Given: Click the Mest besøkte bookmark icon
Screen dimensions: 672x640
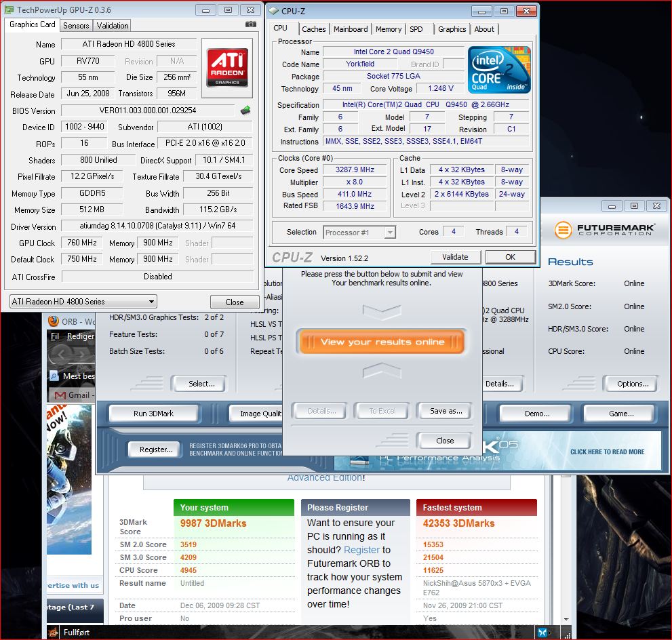Looking at the screenshot, I should 54,376.
